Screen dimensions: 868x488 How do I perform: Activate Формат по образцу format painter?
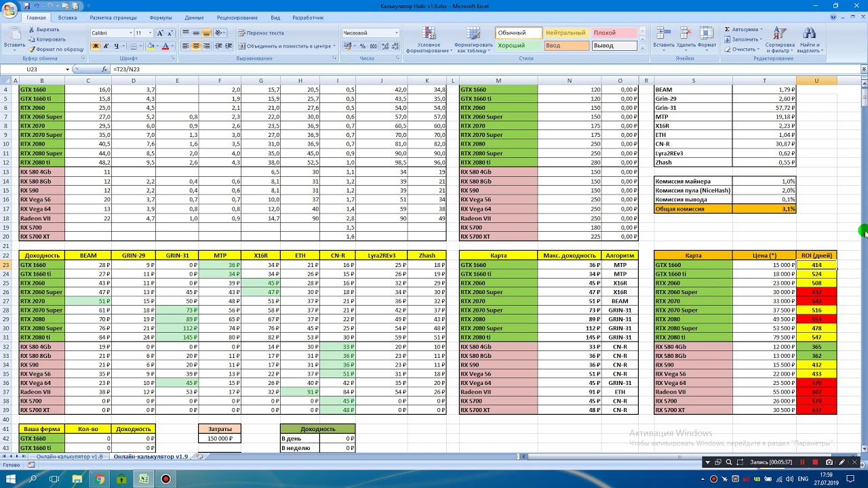[x=56, y=49]
